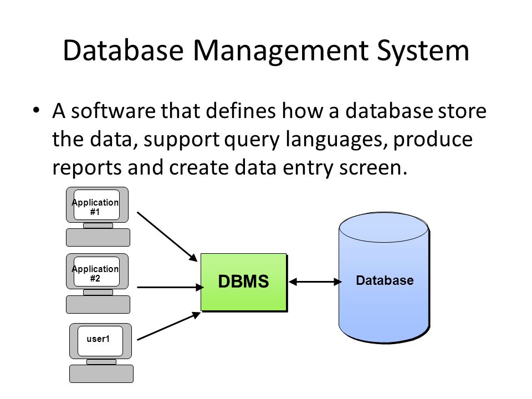Viewport: 532px width, 399px height.
Task: Click the text line "the data, support query languages, produce"
Action: (262, 140)
